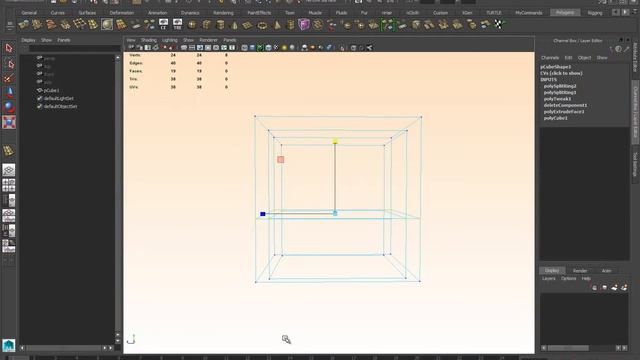
Task: Switch to Render layer tab
Action: coord(580,271)
